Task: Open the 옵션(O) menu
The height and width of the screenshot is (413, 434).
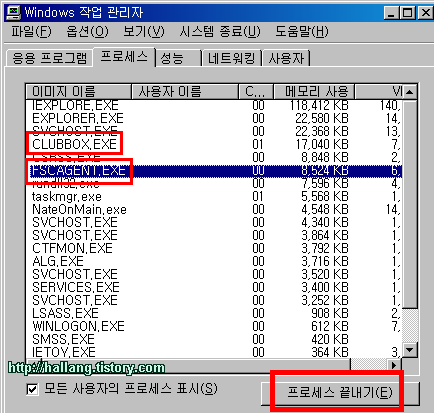Action: (87, 32)
